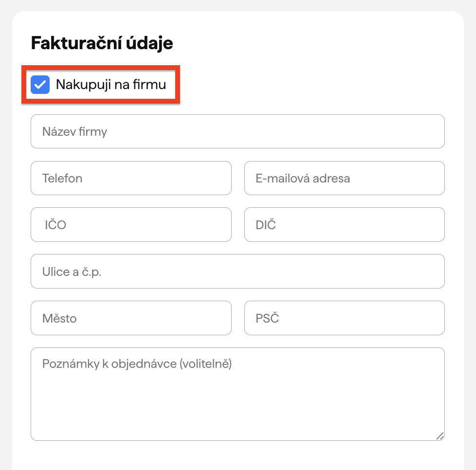
Task: Click the Ulice a č.p. placeholder text
Action: point(72,271)
